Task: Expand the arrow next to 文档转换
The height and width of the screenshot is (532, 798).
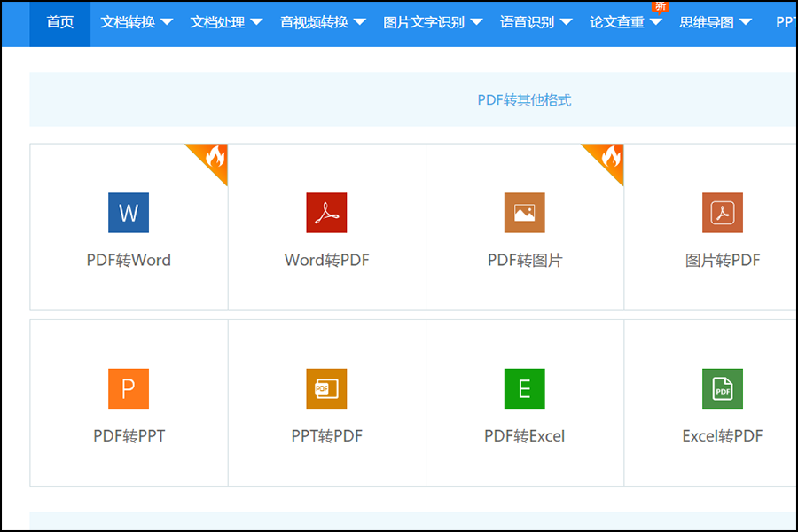Action: pyautogui.click(x=167, y=22)
